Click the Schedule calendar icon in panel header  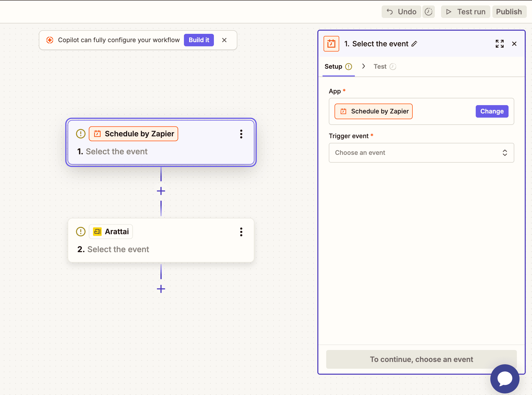[331, 44]
